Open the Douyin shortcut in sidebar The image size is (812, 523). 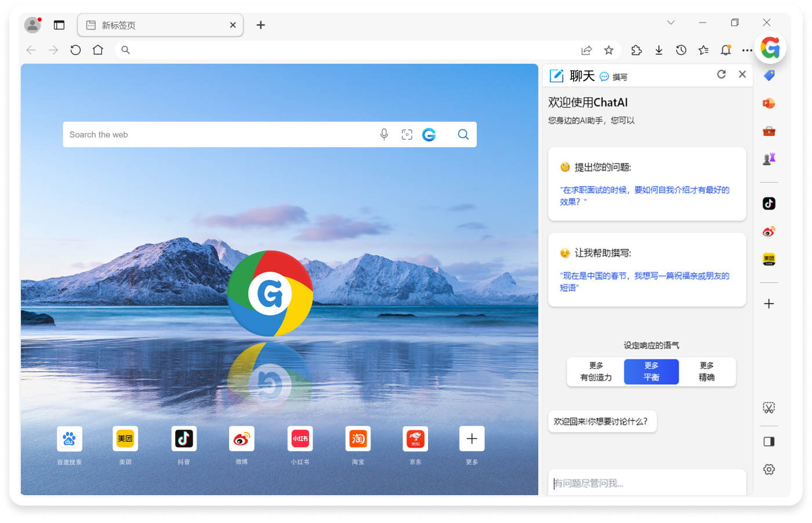(x=769, y=204)
